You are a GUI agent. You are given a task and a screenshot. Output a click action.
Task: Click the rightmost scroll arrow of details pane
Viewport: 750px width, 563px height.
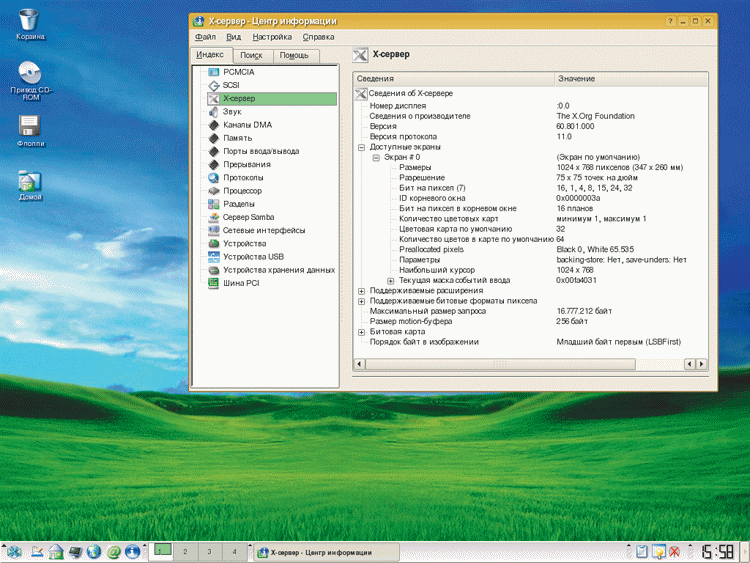tap(701, 364)
